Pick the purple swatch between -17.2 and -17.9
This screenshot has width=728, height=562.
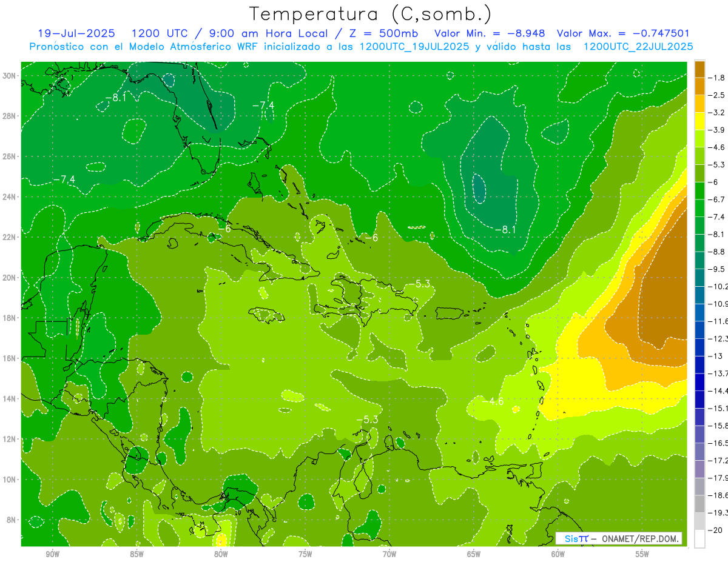699,469
